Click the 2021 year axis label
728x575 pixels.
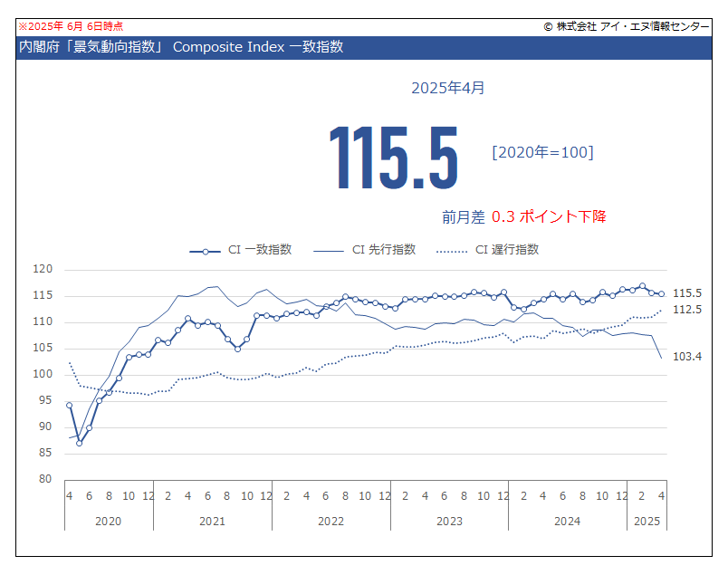pos(212,522)
